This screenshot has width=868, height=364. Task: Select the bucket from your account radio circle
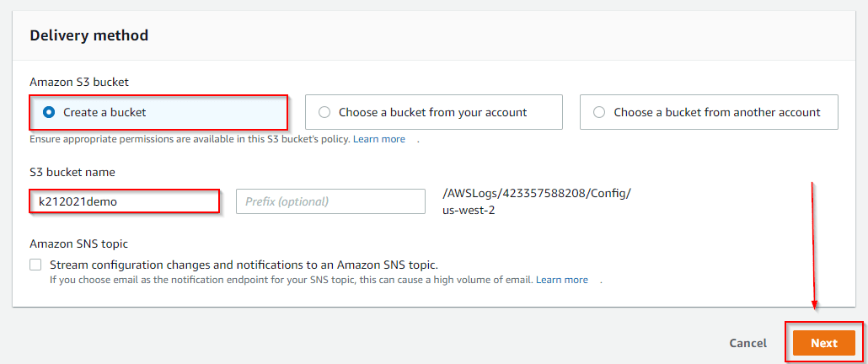point(324,112)
